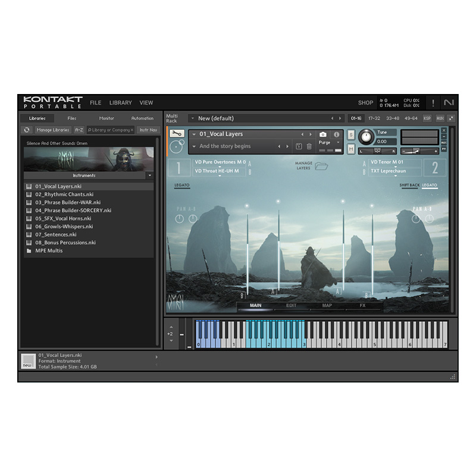The image size is (476, 476).
Task: Click the exclamation alert icon in header
Action: 433,103
